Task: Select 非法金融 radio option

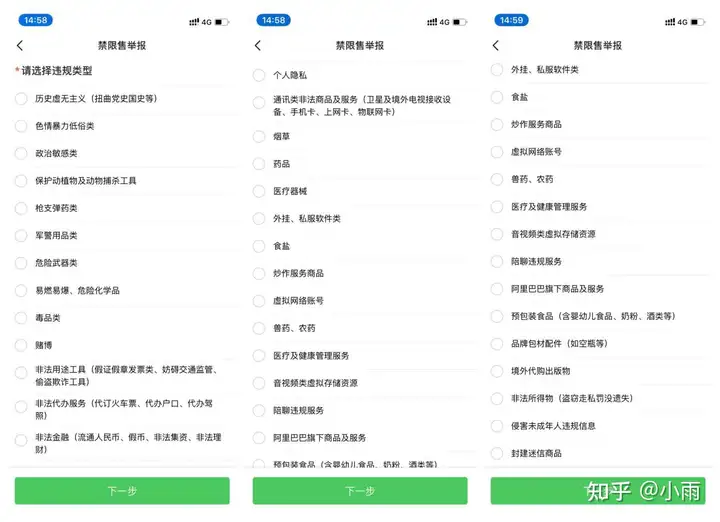Action: pyautogui.click(x=21, y=441)
